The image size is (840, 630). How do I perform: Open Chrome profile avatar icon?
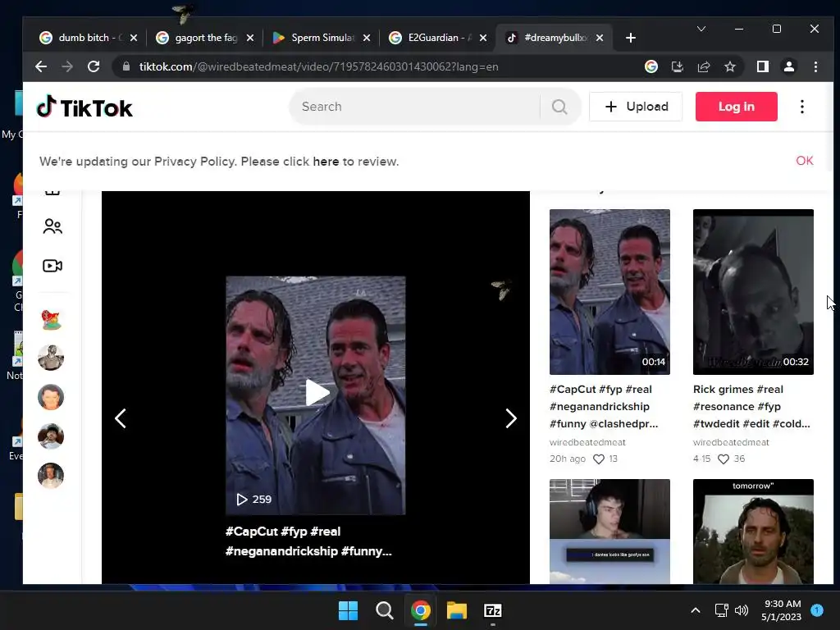tap(789, 66)
